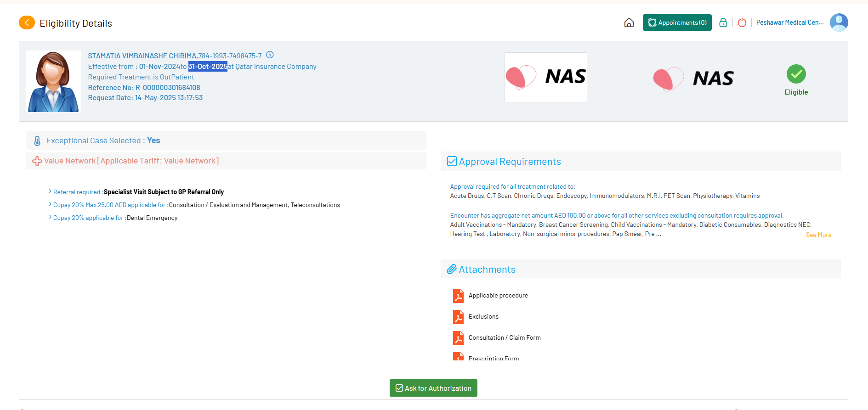The width and height of the screenshot is (868, 410).
Task: Click the Approval Requirements checkbox icon
Action: 452,161
